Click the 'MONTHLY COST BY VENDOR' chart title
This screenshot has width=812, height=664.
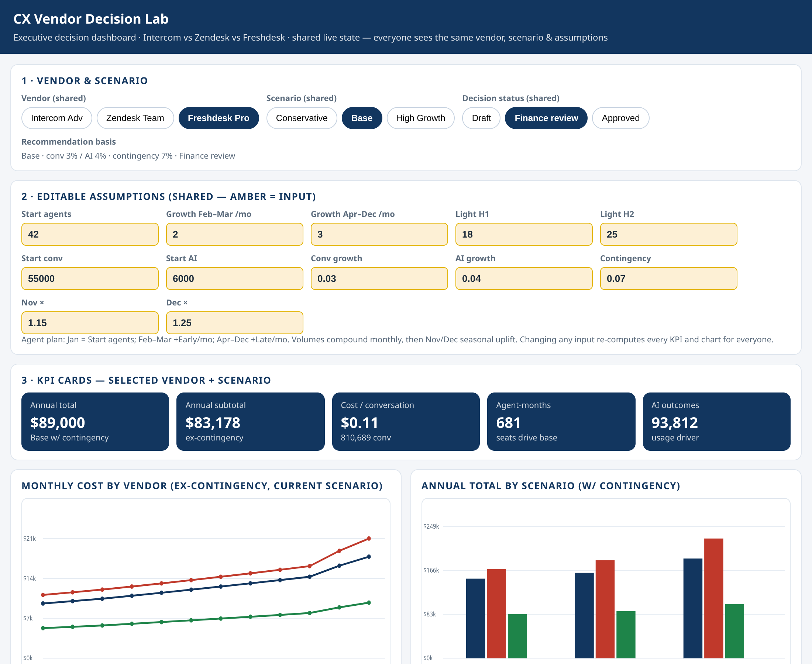click(x=202, y=486)
